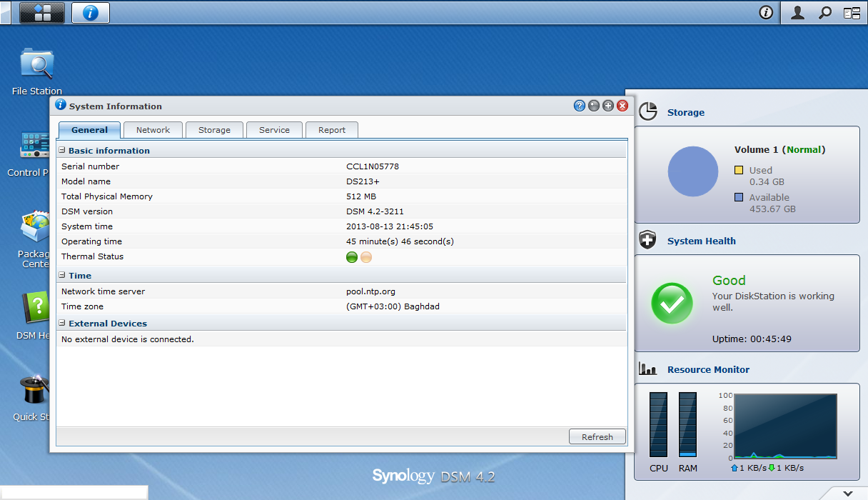Switch to the Network tab
The height and width of the screenshot is (500, 868).
coord(153,130)
